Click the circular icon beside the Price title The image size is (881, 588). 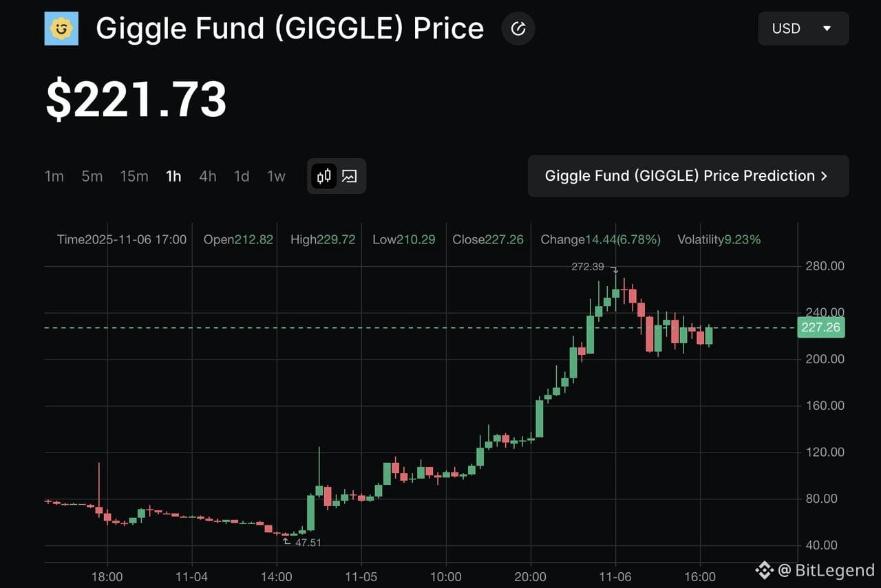(x=518, y=28)
